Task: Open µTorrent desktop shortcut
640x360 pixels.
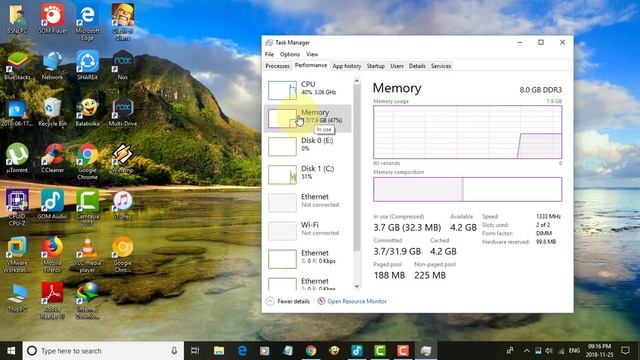Action: tap(17, 159)
